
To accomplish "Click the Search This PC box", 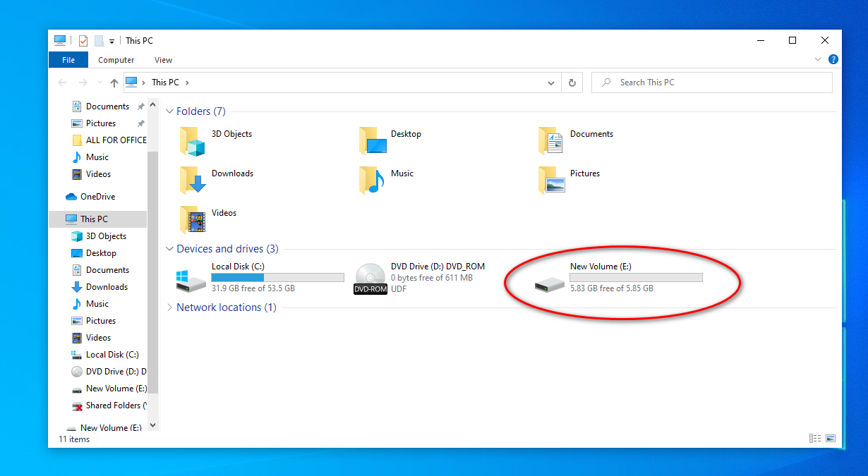I will pyautogui.click(x=711, y=83).
